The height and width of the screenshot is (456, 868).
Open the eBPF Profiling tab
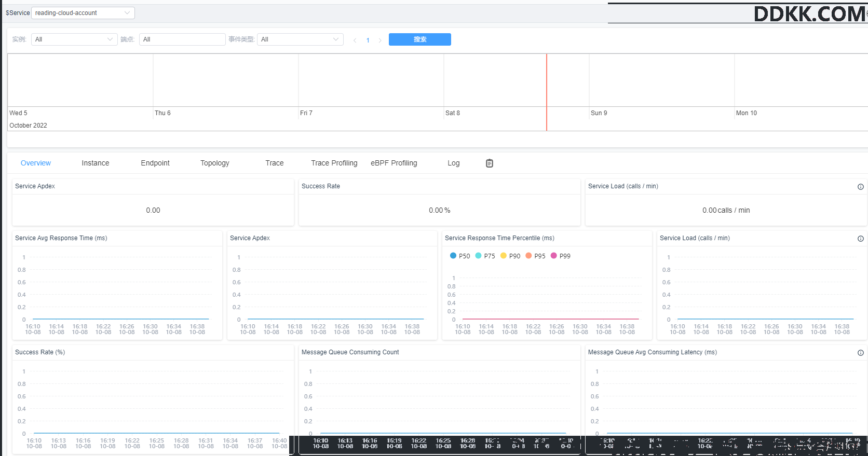click(x=394, y=163)
